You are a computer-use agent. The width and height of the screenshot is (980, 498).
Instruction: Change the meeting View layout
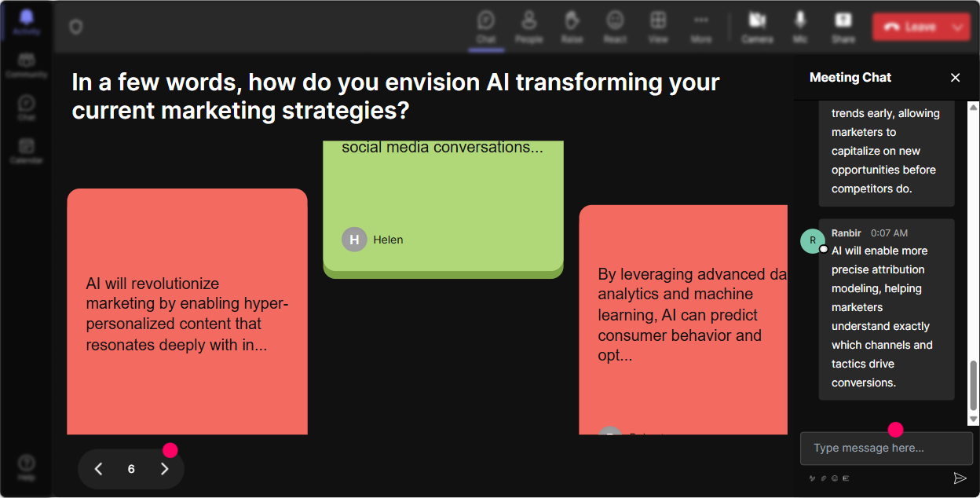(x=658, y=26)
